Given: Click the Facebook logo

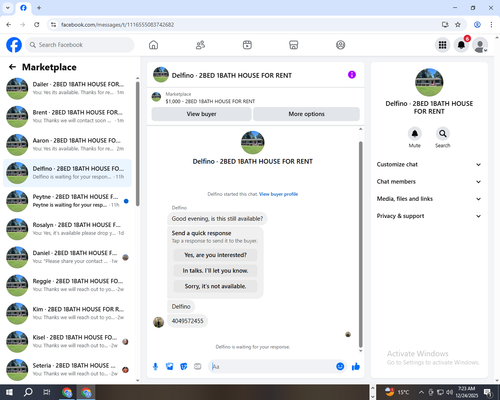Looking at the screenshot, I should (x=14, y=45).
